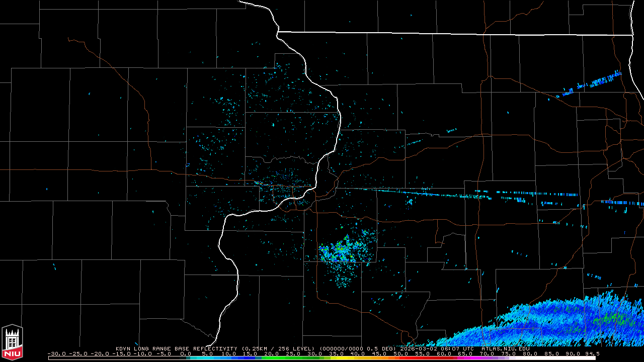644x362 pixels.
Task: Click the -5.0 scale label
Action: coord(163,353)
